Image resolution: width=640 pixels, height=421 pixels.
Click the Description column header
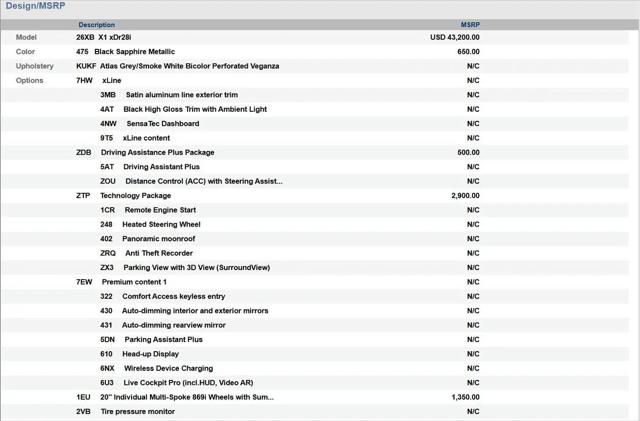point(96,25)
